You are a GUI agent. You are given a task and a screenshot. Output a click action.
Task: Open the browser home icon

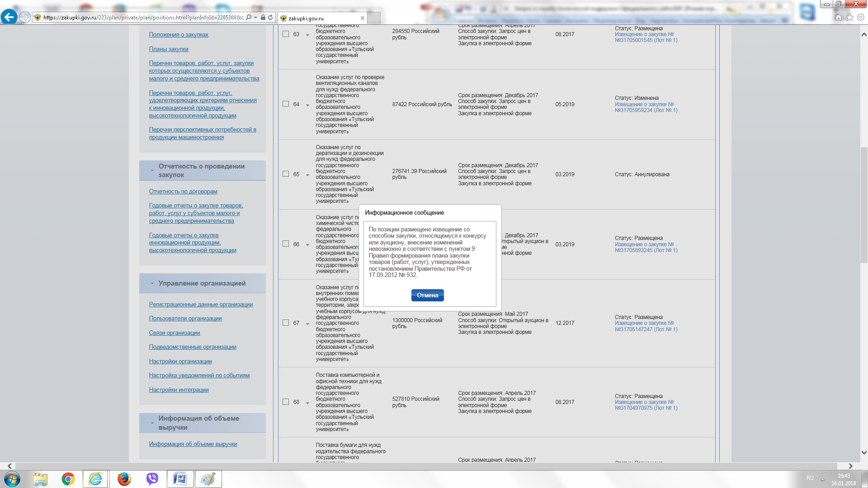[x=838, y=18]
